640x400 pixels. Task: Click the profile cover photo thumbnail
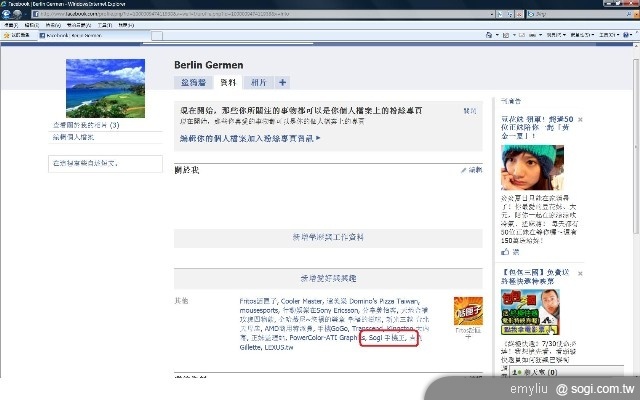(104, 87)
